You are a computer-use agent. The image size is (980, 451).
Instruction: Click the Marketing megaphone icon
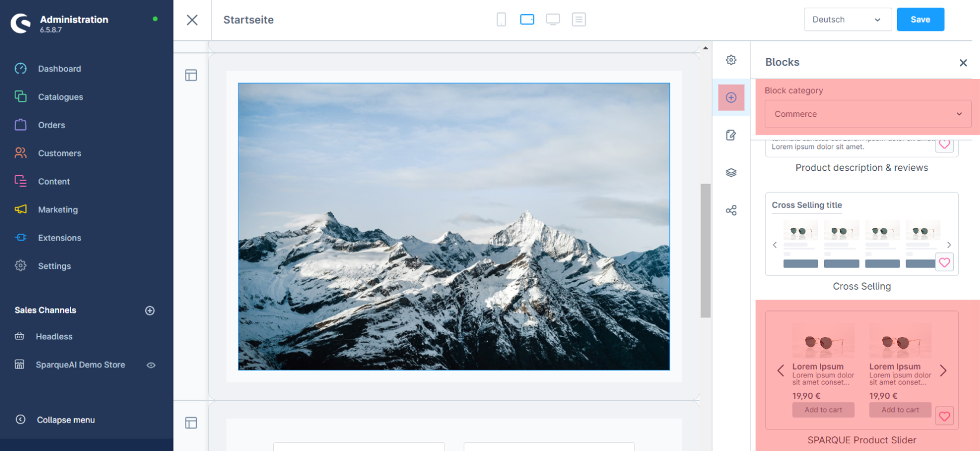point(21,209)
